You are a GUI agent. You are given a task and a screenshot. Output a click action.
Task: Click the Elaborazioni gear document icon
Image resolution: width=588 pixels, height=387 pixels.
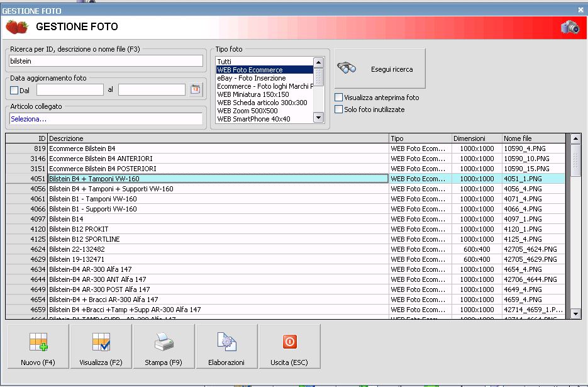click(x=226, y=342)
